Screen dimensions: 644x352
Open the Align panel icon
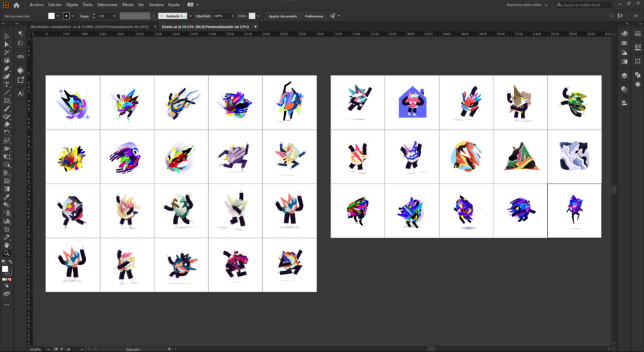tap(624, 103)
